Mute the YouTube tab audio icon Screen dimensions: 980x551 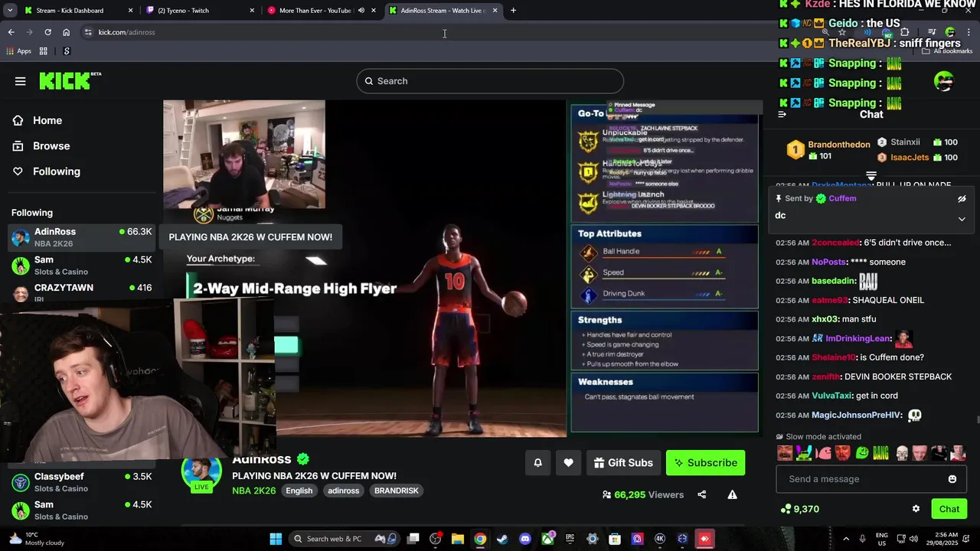coord(361,11)
